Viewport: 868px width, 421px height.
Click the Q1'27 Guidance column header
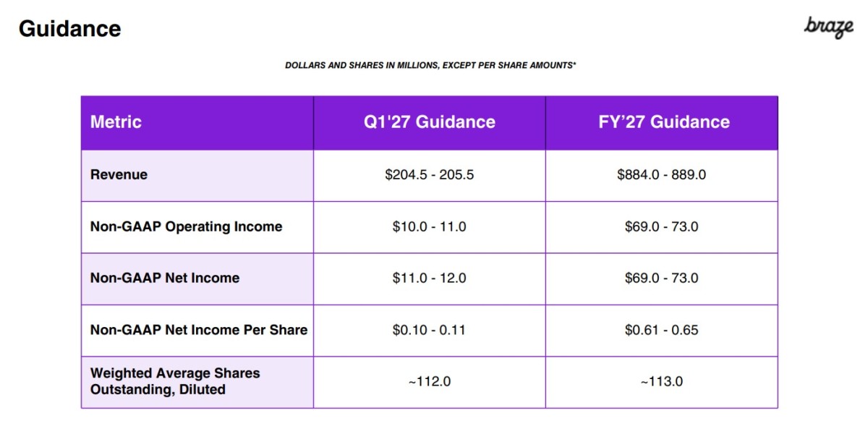tap(430, 122)
